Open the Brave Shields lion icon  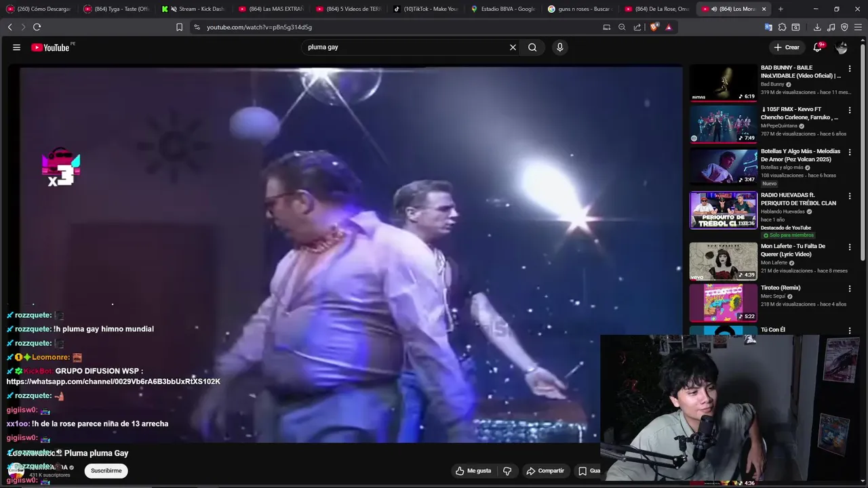pyautogui.click(x=654, y=27)
